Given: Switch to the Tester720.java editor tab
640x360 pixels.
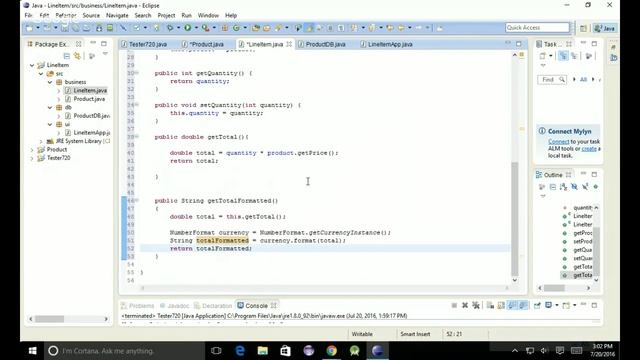Looking at the screenshot, I should pos(148,44).
